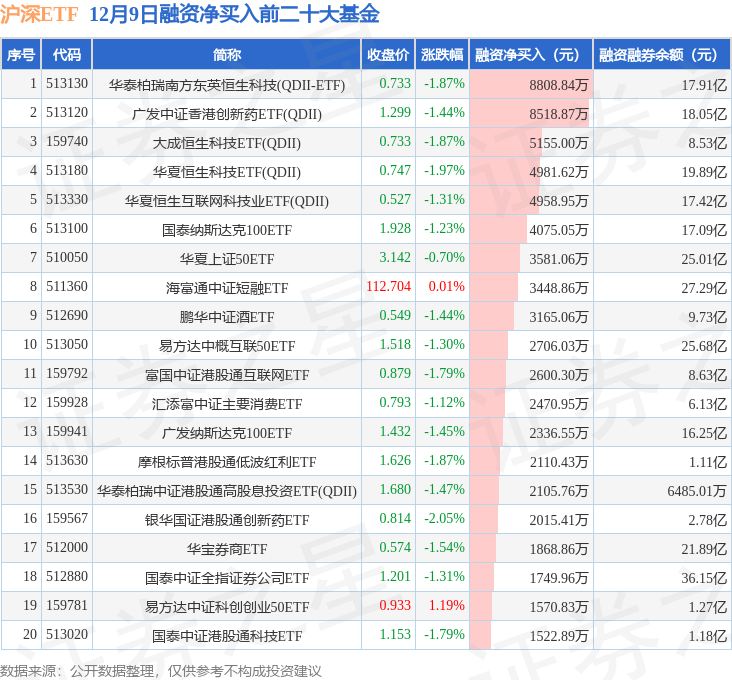Click closing price 1.201
The width and height of the screenshot is (732, 680).
click(395, 575)
